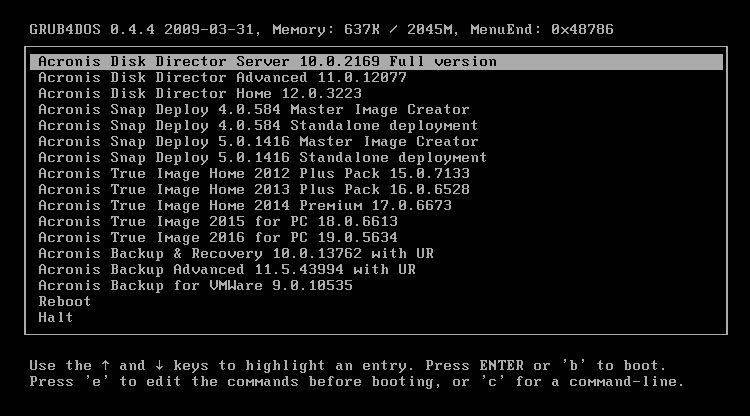Select Acronis Backup for VMWare 9.0.10535

196,285
